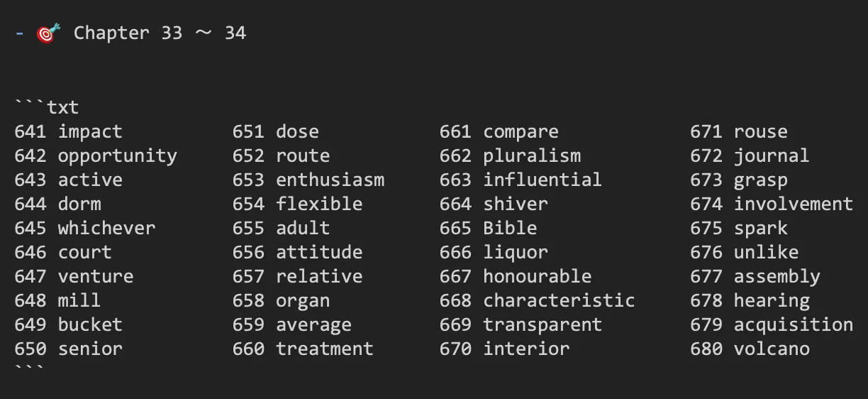Click the word journal at 672
Image resolution: width=868 pixels, height=399 pixels.
772,156
